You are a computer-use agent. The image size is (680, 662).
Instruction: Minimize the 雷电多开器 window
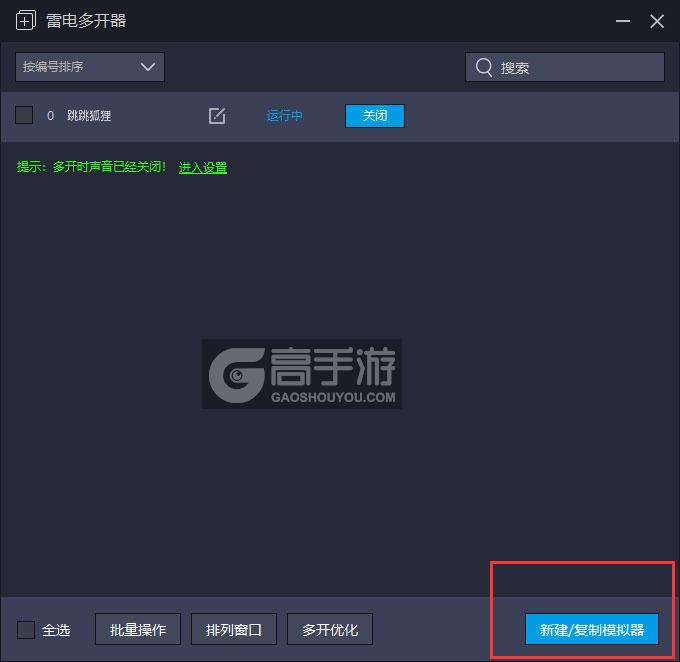623,21
